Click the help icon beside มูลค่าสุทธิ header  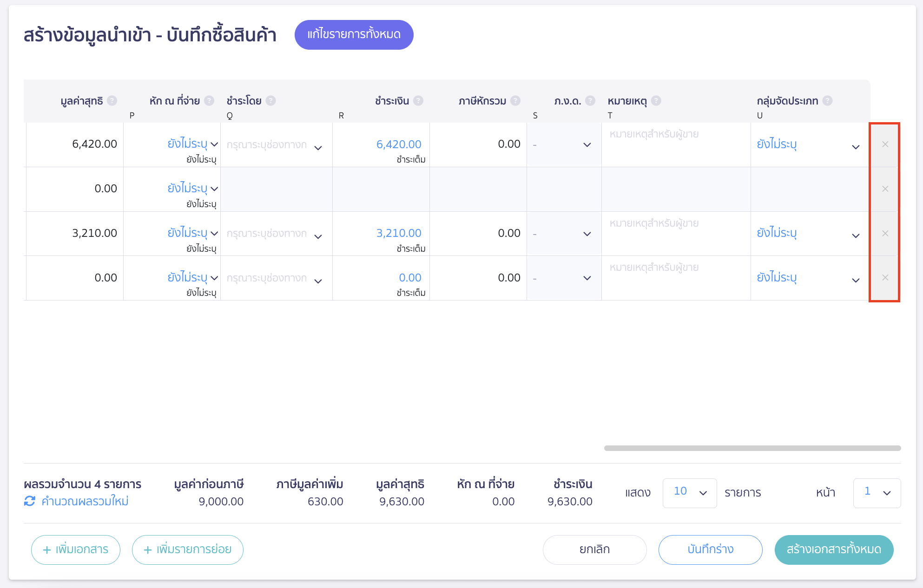click(112, 100)
